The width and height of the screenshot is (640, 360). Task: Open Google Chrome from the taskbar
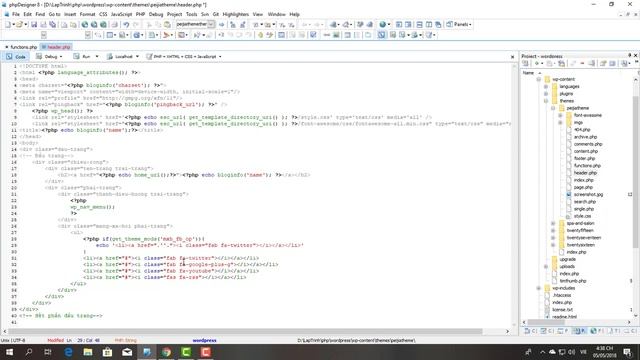(x=166, y=352)
